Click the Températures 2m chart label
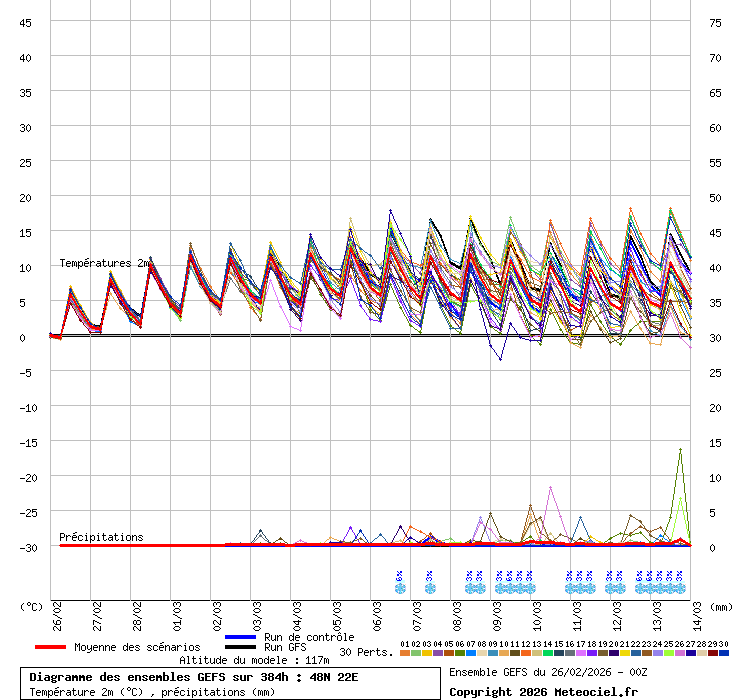This screenshot has height=700, width=740. click(x=104, y=263)
